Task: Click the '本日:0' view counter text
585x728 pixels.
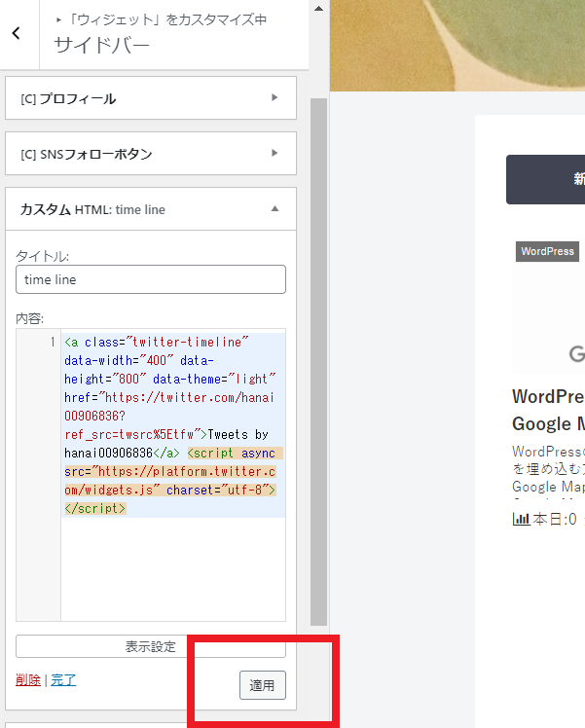Action: pyautogui.click(x=555, y=519)
